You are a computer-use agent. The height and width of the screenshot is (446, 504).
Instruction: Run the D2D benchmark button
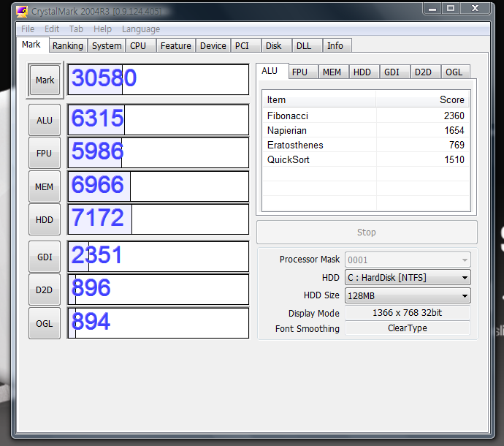45,290
